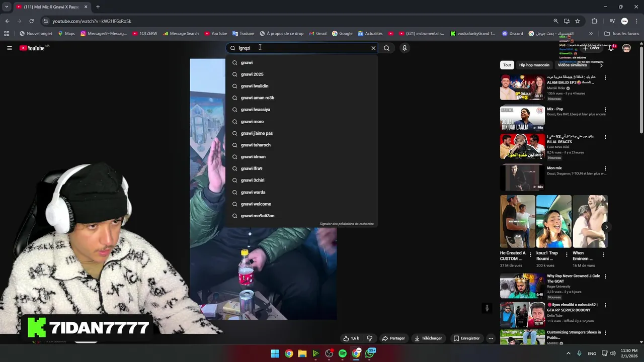Select suggestion "gnawi lwalidin"
This screenshot has height=362, width=644.
tap(301, 86)
